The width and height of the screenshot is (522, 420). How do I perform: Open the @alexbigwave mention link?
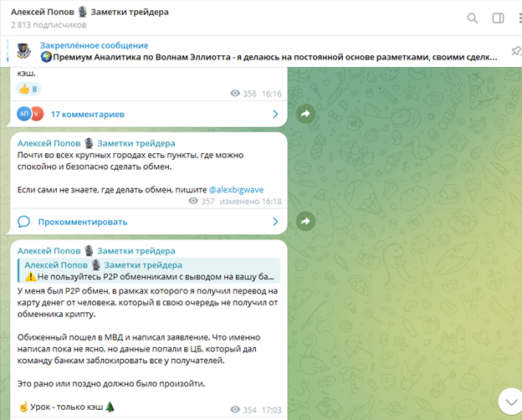pos(236,190)
